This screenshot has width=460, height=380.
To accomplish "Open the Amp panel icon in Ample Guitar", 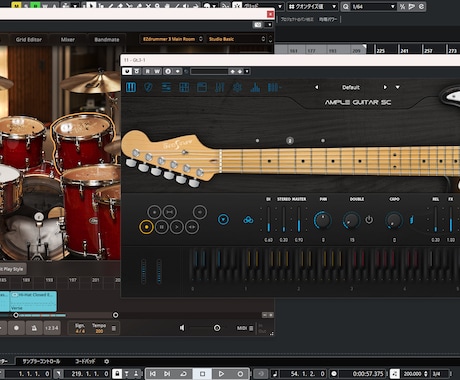I will point(202,87).
